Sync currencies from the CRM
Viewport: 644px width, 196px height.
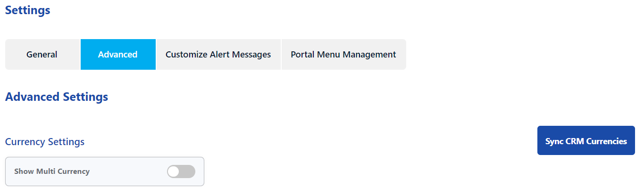click(x=586, y=140)
